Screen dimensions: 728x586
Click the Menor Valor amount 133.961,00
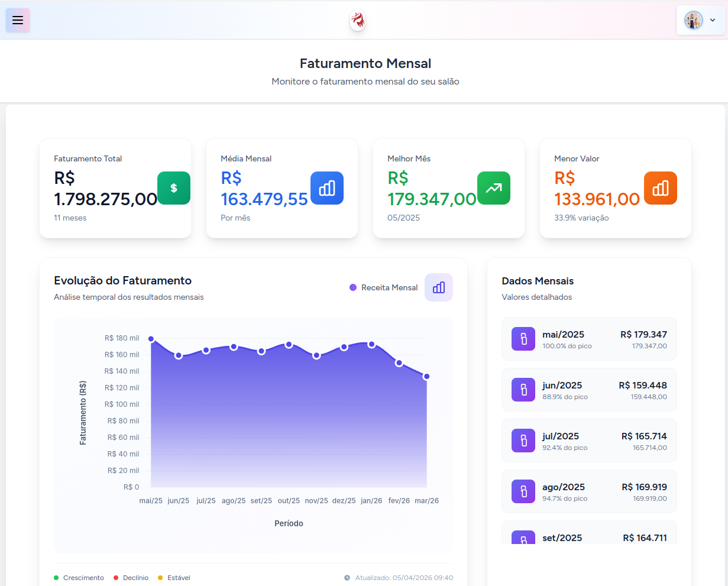point(597,199)
